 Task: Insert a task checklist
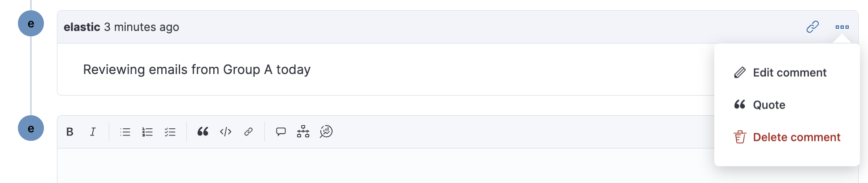[170, 132]
